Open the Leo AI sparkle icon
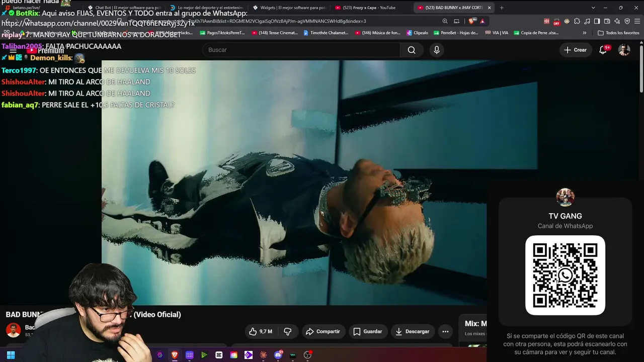Image resolution: width=644 pixels, height=362 pixels. 617,21
